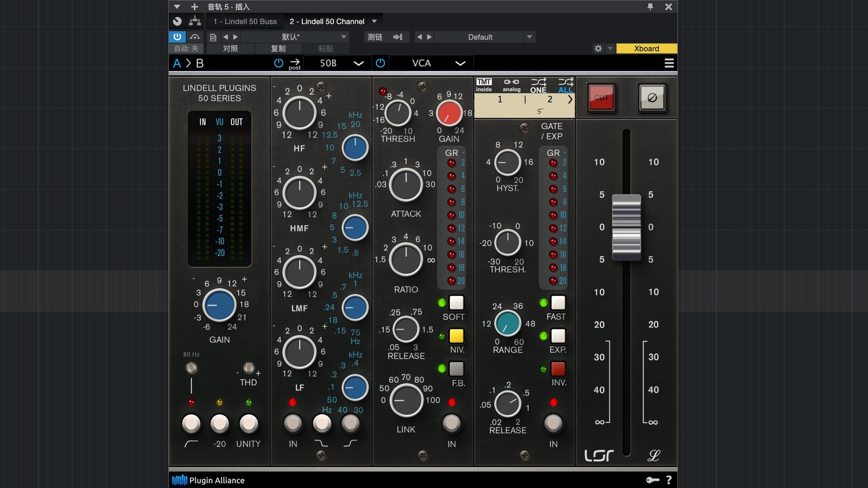Select next Default program arrow
Image resolution: width=868 pixels, height=488 pixels.
[x=429, y=37]
